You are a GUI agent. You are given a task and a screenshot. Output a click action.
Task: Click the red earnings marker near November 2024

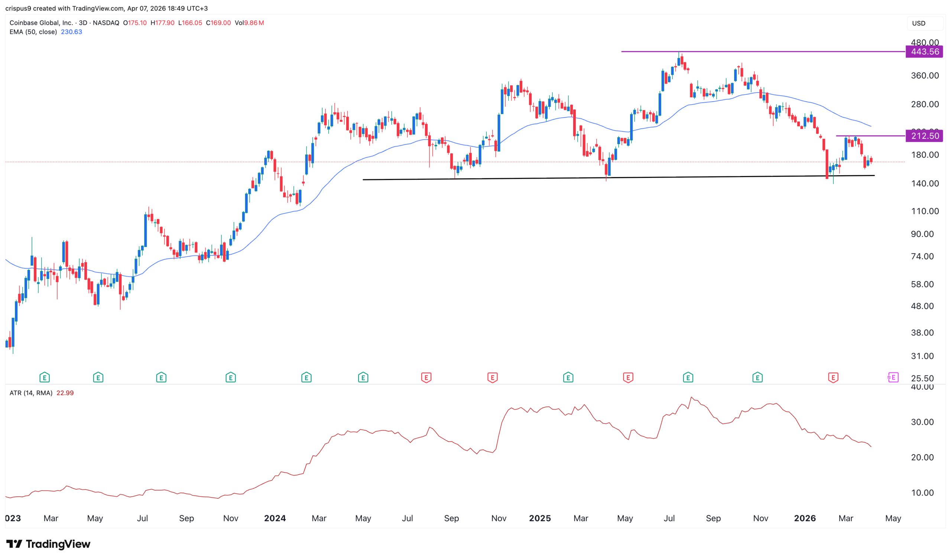(x=492, y=377)
